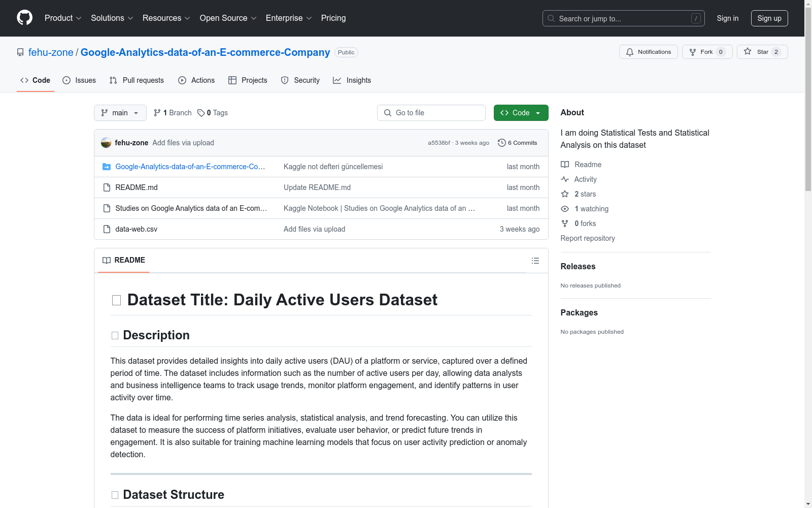
Task: Open the Releases heading link
Action: pos(578,266)
